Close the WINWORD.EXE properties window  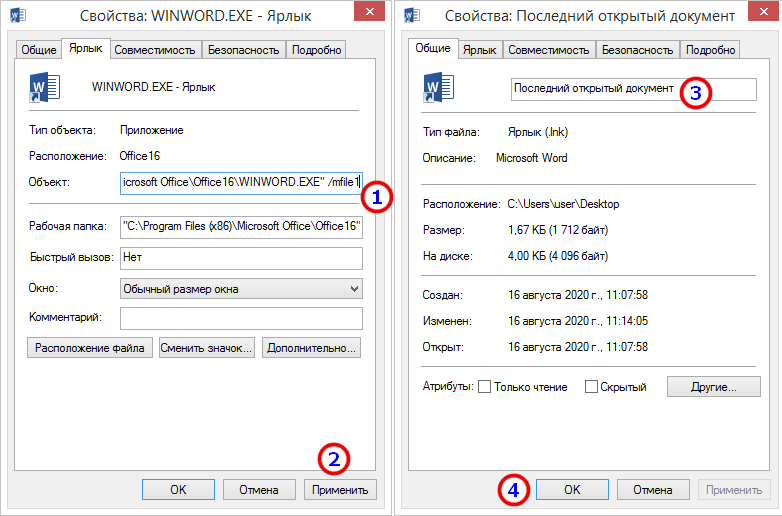(x=370, y=11)
